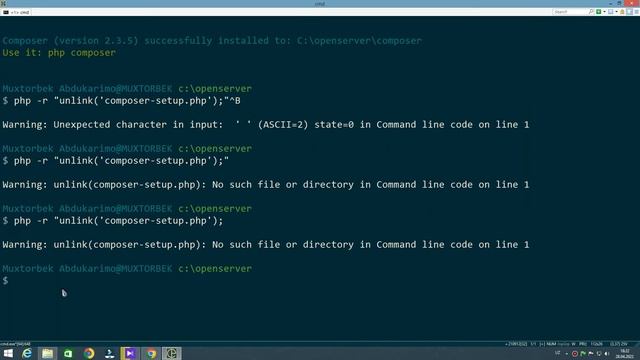Image resolution: width=640 pixels, height=360 pixels.
Task: Switch to the purple PhpStorm taskbar icon
Action: pos(130,353)
